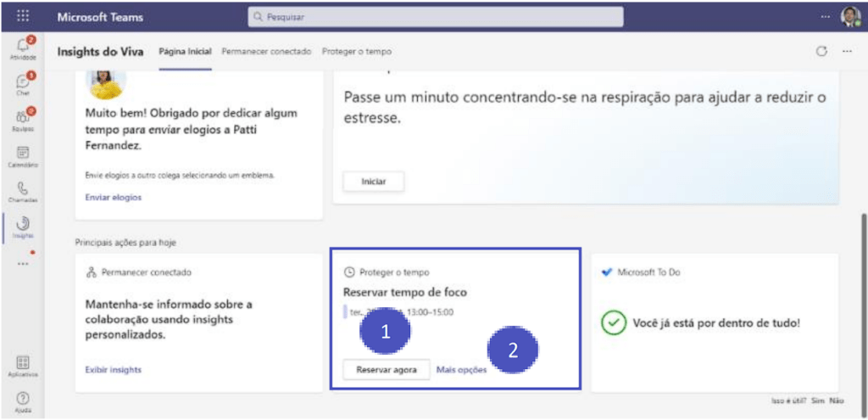
Task: Answer Não to Isso é útil
Action: coord(837,400)
